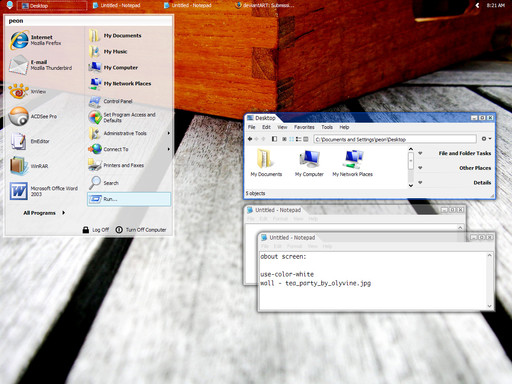The width and height of the screenshot is (512, 384).
Task: Select My Documents folder in Desktop window
Action: [266, 163]
